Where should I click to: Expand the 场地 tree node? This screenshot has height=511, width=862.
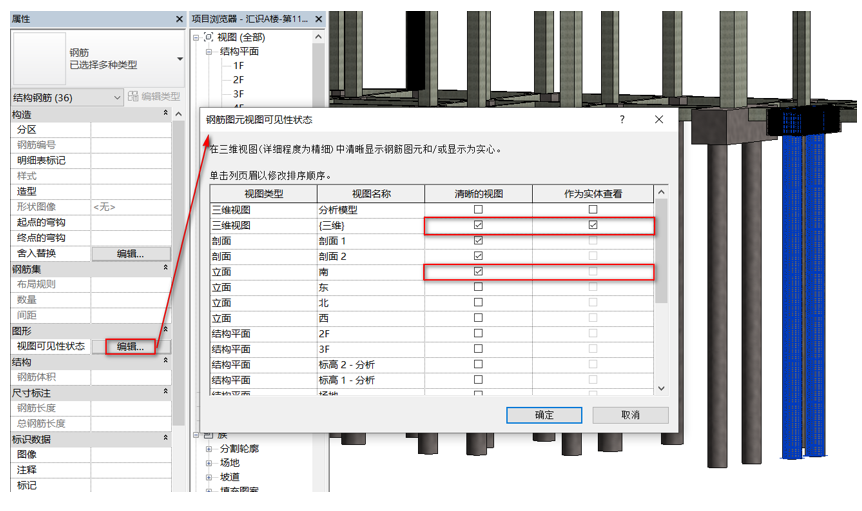click(209, 463)
